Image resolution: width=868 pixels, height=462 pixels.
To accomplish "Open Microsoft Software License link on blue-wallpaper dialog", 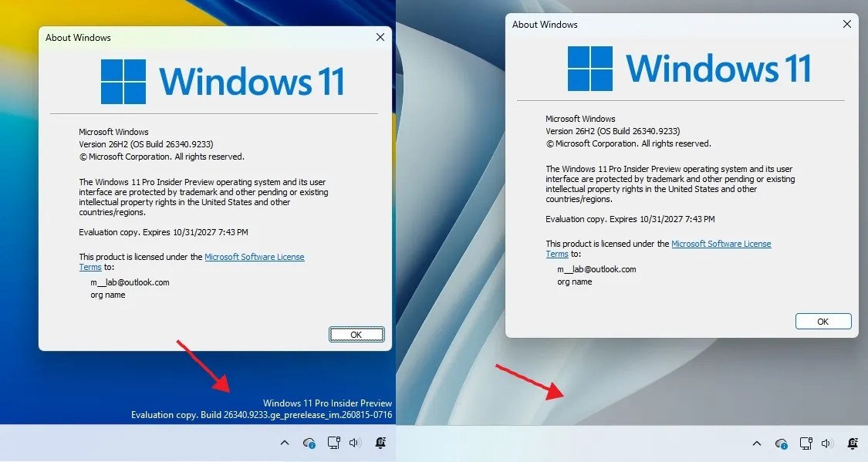I will (x=255, y=257).
